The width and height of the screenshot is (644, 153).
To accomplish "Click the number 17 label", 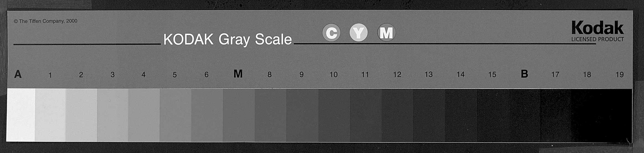I will [x=555, y=75].
